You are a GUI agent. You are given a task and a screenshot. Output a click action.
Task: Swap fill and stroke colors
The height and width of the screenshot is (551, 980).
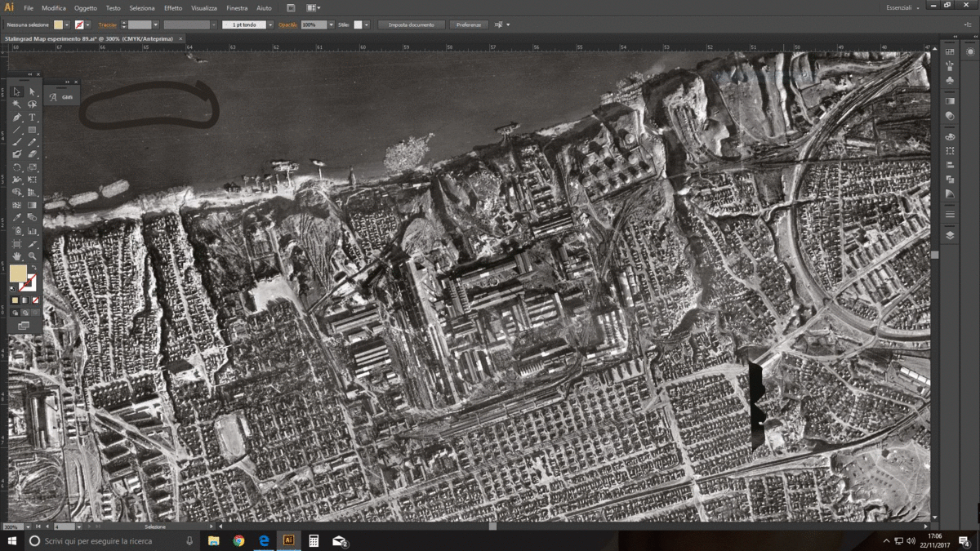point(34,268)
